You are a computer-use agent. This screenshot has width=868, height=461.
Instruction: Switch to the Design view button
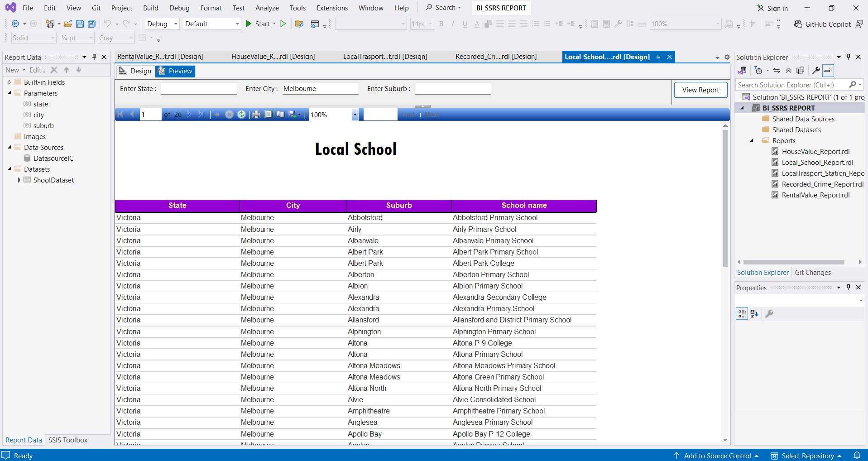click(135, 71)
